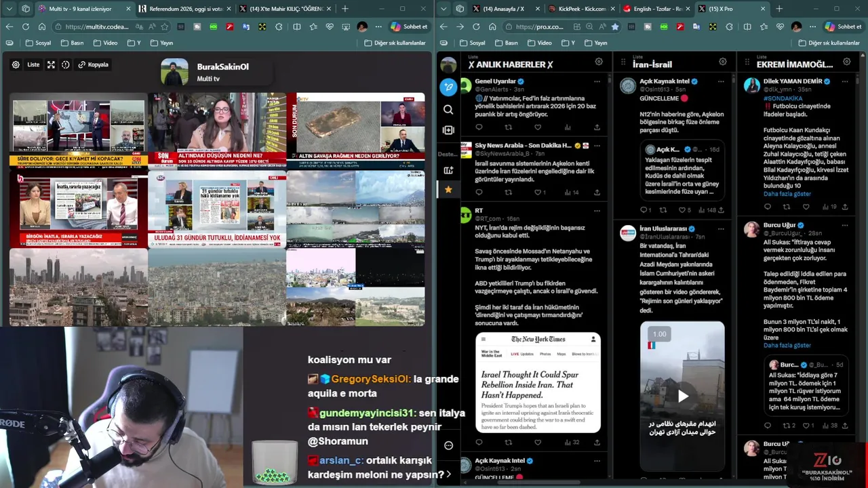Open BurakSakinOl profile avatar in Multi tv
Screen dimensions: 868x488
(174, 72)
